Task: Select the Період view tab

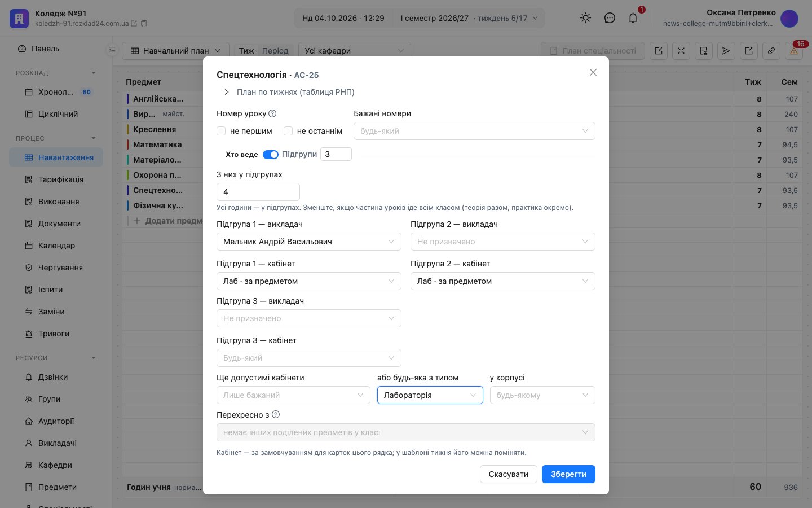Action: click(275, 51)
